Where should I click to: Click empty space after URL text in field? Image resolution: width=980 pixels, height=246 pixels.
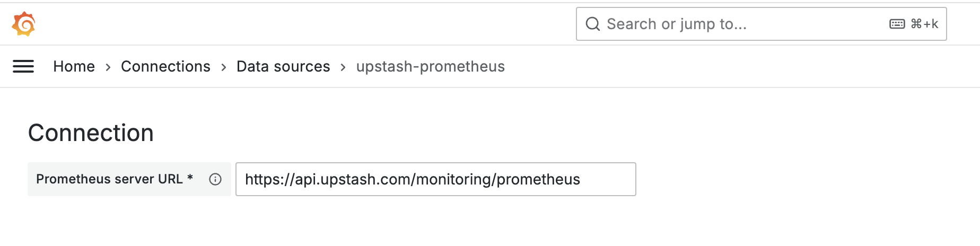tap(607, 179)
